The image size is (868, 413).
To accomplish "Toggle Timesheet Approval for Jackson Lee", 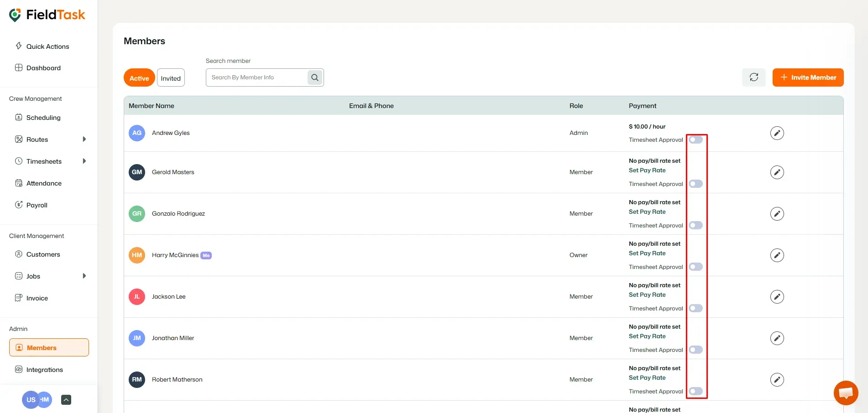I will 696,308.
